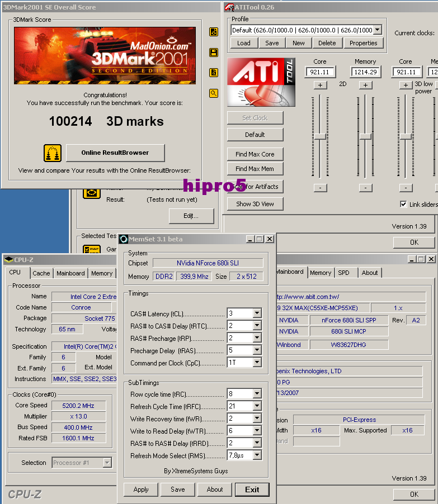Open RAS# Precharge (tRP) dropdown
Image resolution: width=438 pixels, height=504 pixels.
click(257, 338)
